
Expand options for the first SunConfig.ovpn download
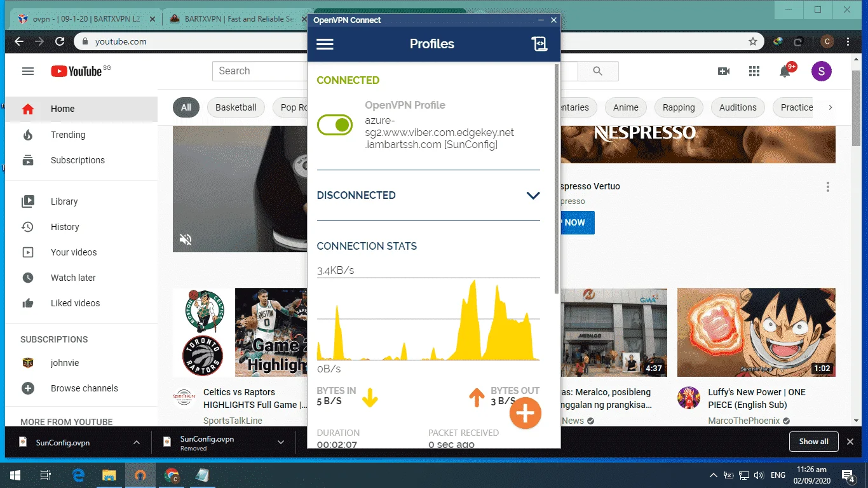click(x=136, y=442)
